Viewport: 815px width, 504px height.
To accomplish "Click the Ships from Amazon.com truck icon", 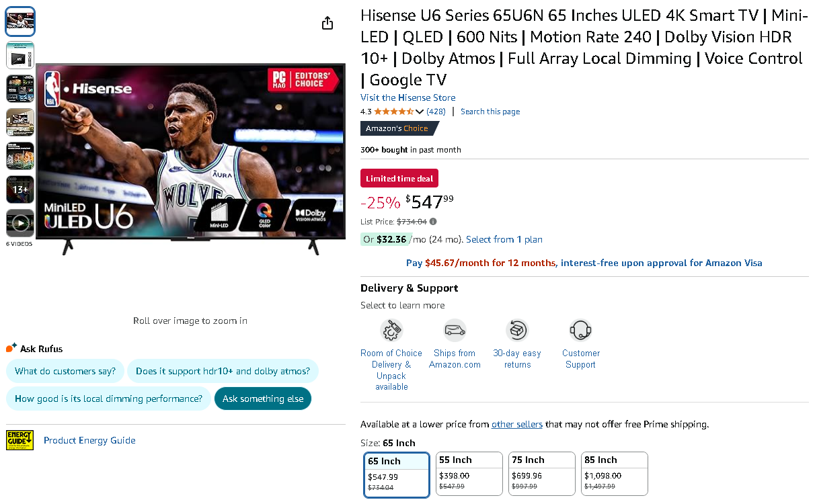I will [x=455, y=330].
